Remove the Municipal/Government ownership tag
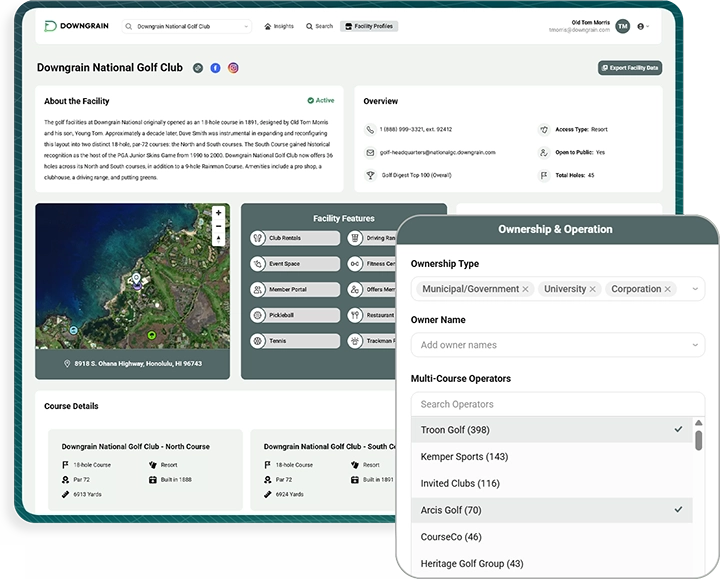The height and width of the screenshot is (579, 720). point(525,289)
